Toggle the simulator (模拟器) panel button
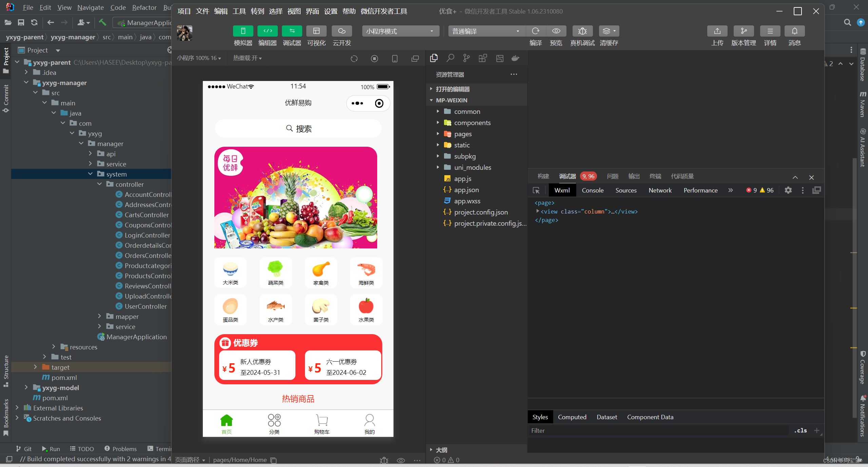Image resolution: width=868 pixels, height=467 pixels. pyautogui.click(x=243, y=31)
